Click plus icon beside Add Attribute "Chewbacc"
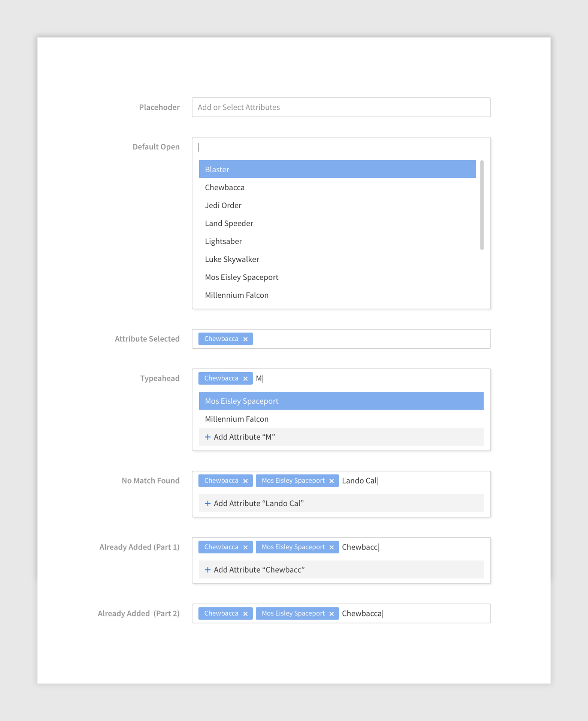588x721 pixels. 208,570
